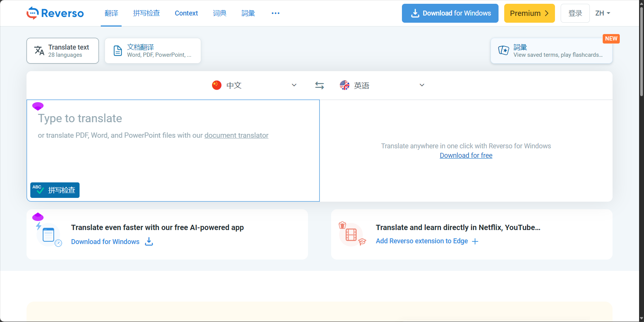Click 'Translate and learn directly in Netflix, YouTube...' heading
The width and height of the screenshot is (644, 322).
[458, 227]
